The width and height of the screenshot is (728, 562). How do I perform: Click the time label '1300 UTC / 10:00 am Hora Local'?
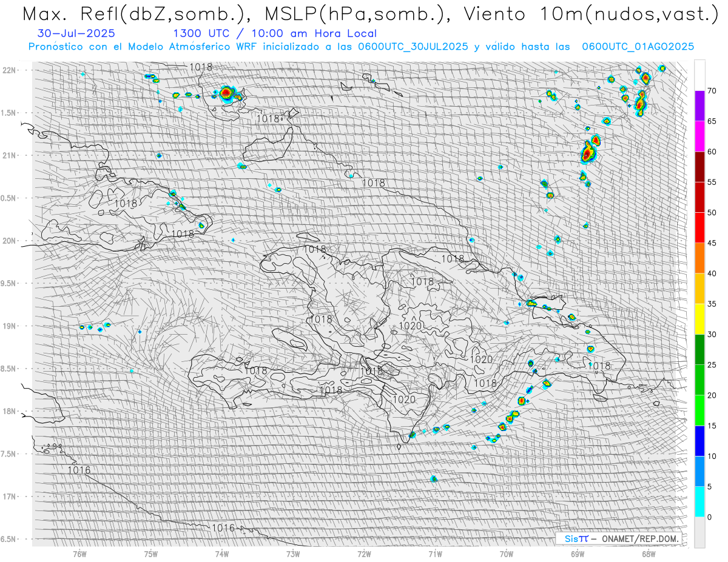[x=274, y=34]
